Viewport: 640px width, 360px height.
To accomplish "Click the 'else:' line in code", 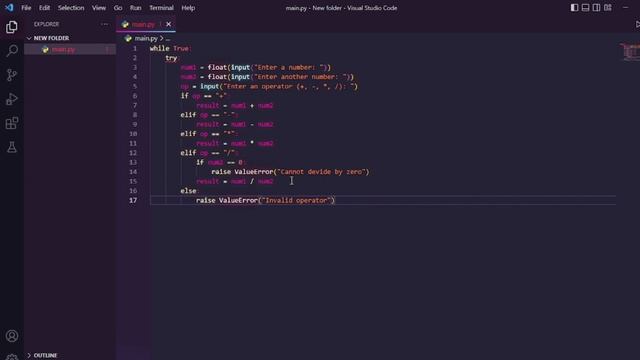I will [189, 191].
